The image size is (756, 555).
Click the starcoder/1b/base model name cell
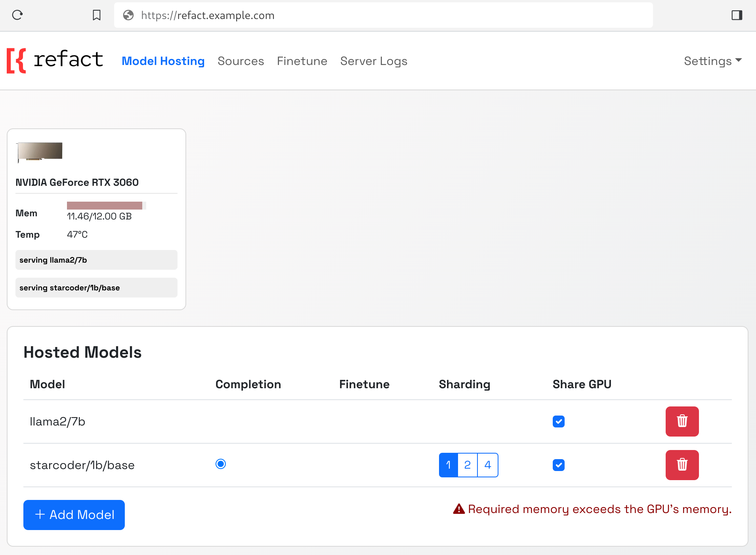pos(82,465)
